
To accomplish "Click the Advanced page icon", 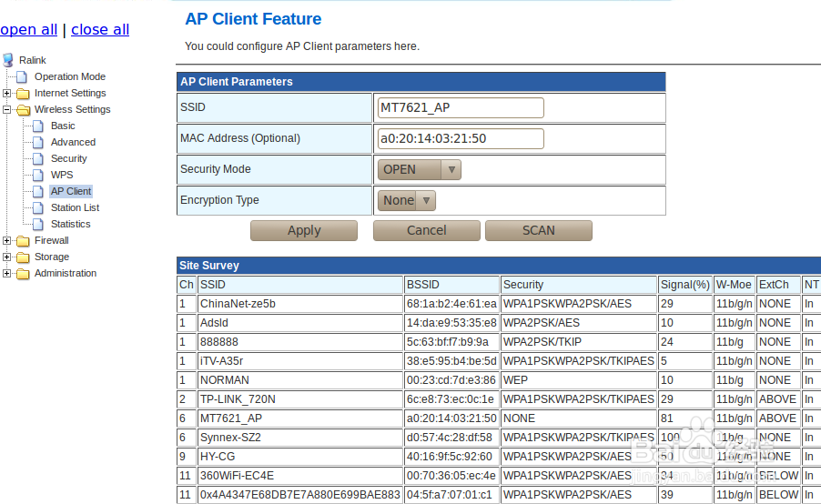I will [x=37, y=142].
